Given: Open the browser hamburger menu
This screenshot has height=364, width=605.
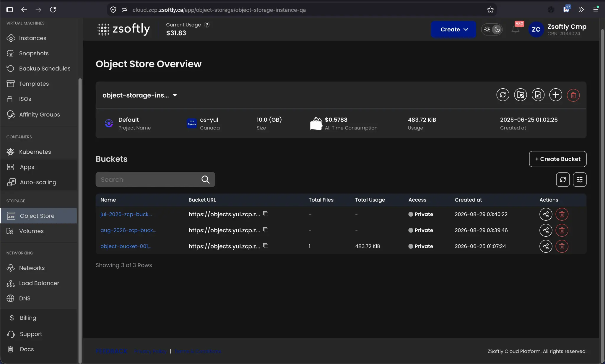Looking at the screenshot, I should [x=596, y=10].
